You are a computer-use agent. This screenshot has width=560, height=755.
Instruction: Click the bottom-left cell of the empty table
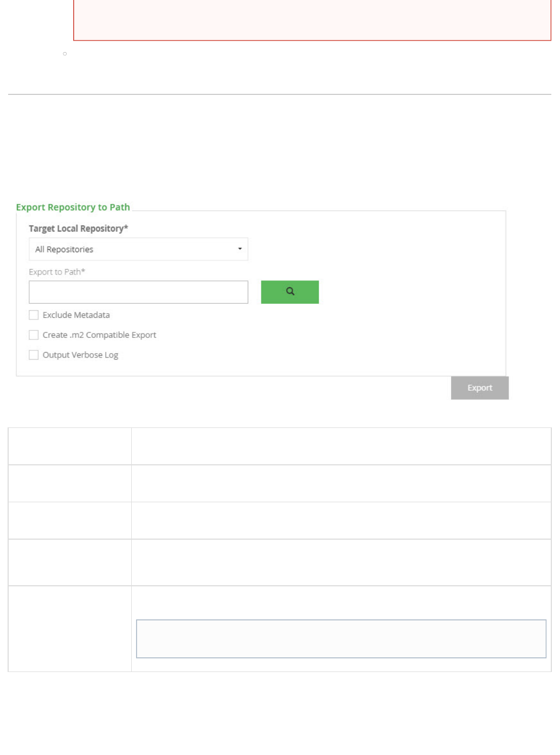69,628
